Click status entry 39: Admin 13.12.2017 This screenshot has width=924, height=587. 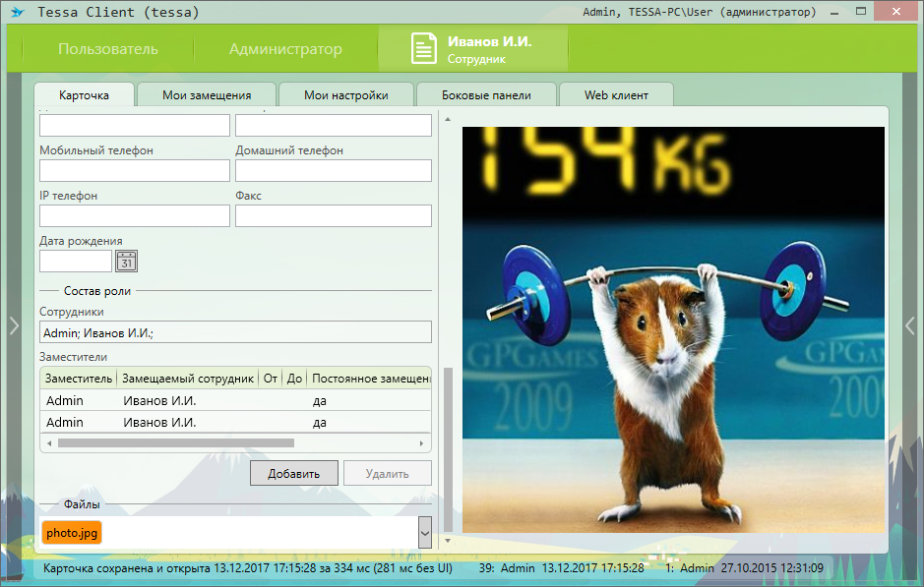click(x=561, y=568)
